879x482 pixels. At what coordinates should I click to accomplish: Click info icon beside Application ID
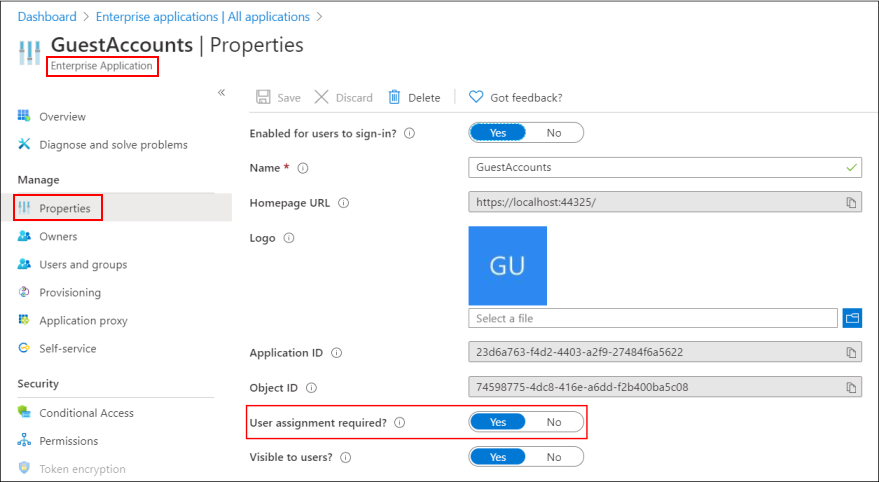[x=336, y=353]
